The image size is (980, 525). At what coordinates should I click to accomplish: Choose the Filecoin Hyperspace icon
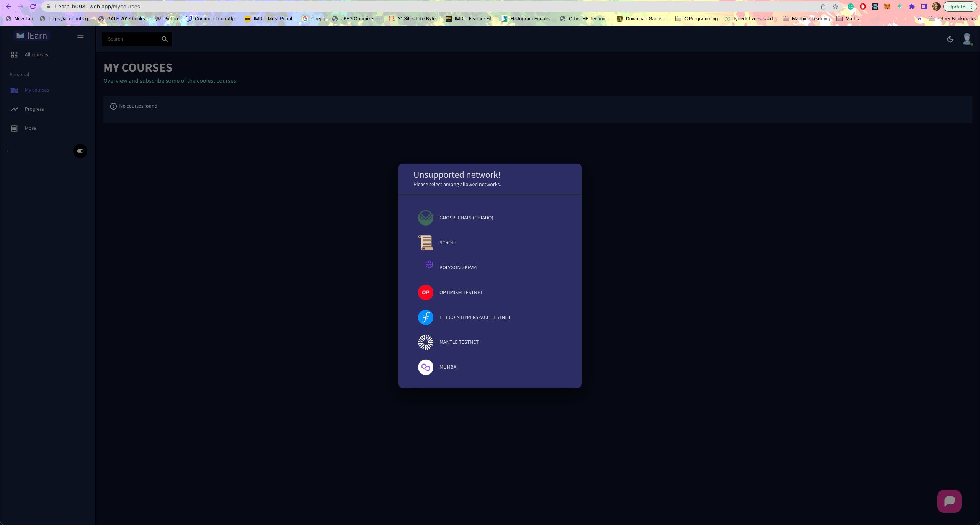click(425, 317)
